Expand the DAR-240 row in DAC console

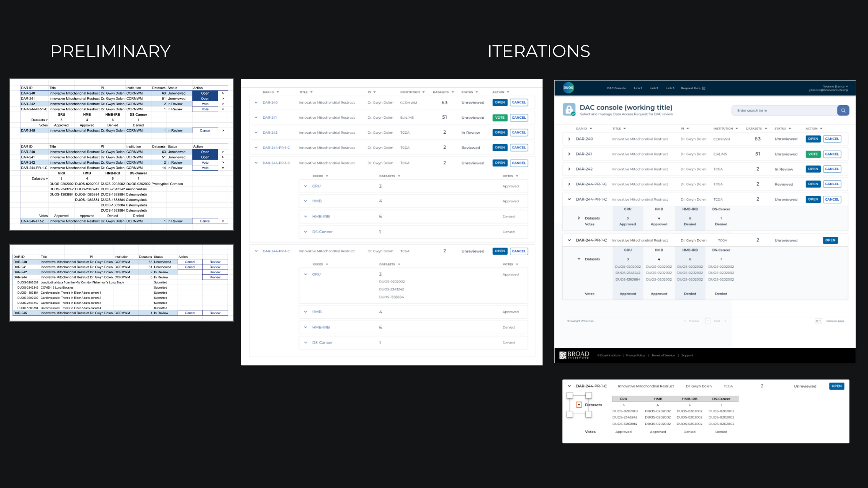click(x=569, y=139)
